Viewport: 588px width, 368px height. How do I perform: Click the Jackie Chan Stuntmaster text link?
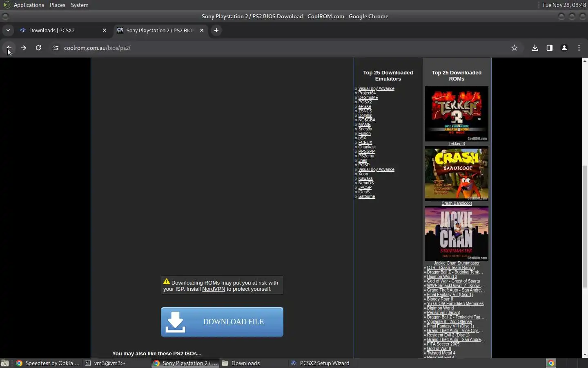click(x=457, y=263)
